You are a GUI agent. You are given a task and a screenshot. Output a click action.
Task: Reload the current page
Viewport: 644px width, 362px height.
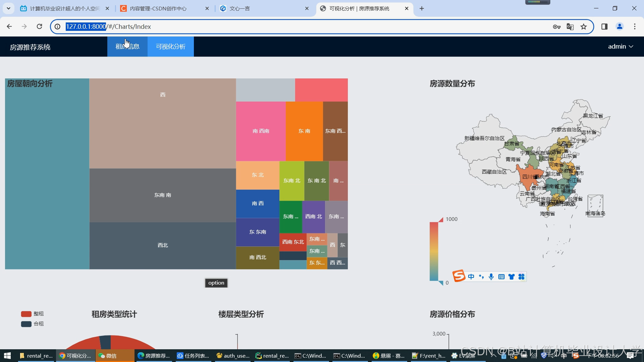coord(39,26)
